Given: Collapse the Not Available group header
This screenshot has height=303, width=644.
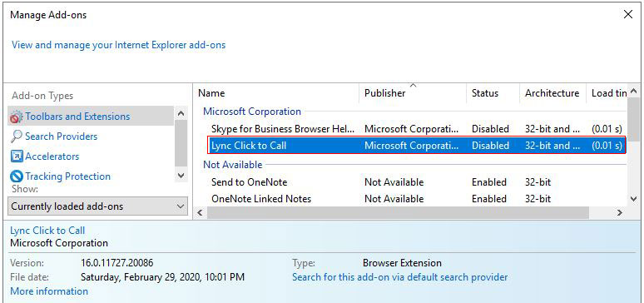Looking at the screenshot, I should coord(232,165).
